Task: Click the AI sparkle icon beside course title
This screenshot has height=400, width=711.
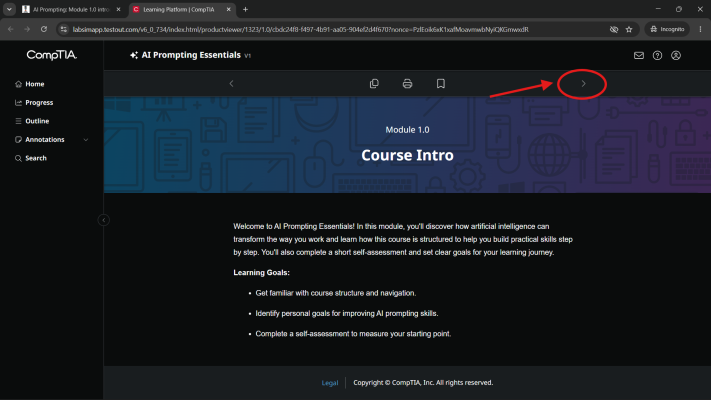Action: coord(134,55)
